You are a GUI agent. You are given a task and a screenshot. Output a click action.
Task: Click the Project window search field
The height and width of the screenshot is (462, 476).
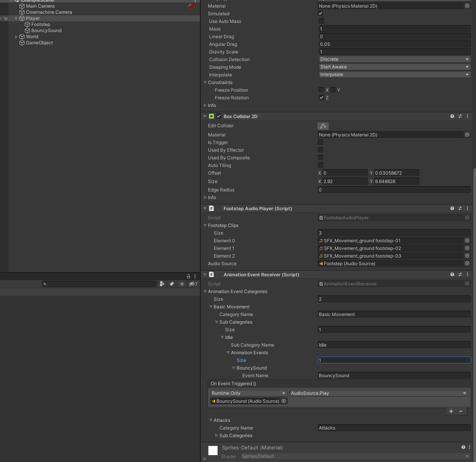pyautogui.click(x=99, y=284)
